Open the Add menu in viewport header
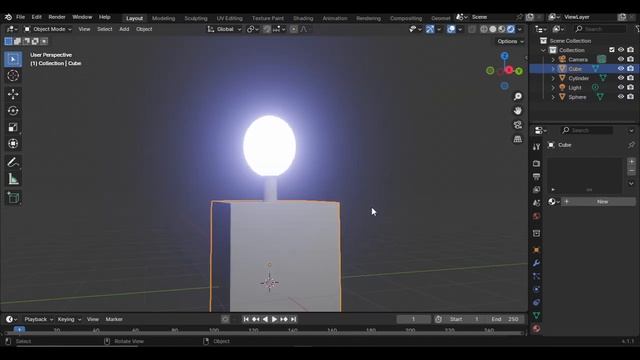 [x=124, y=29]
